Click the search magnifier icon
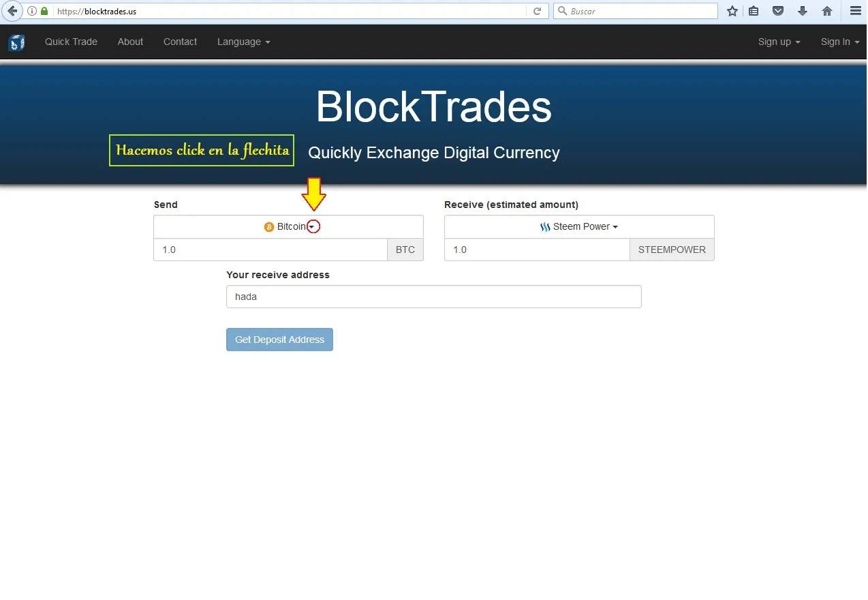Viewport: 868px width, 600px height. (563, 12)
